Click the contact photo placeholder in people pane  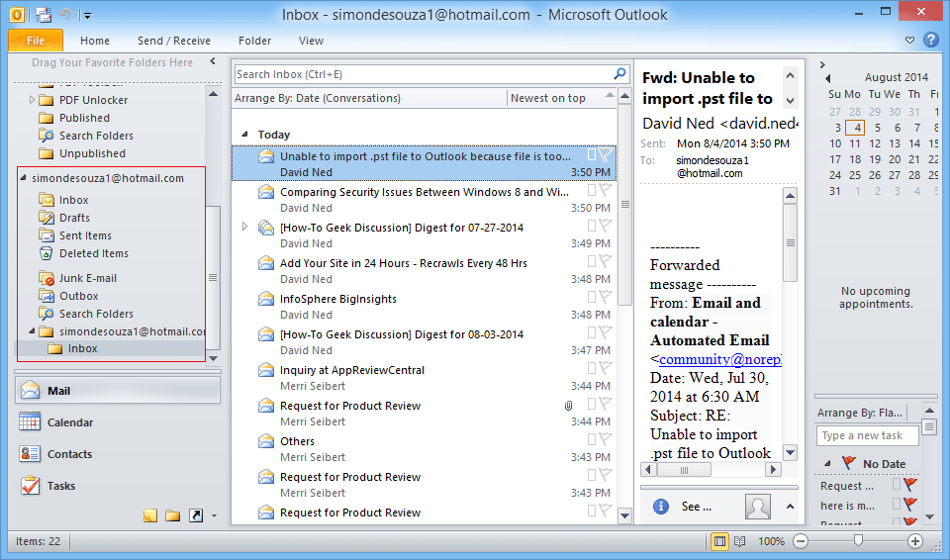click(x=758, y=506)
